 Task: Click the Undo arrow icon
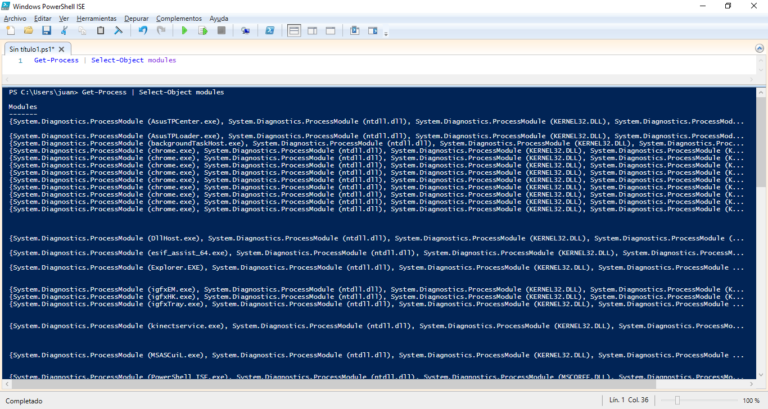coord(143,30)
